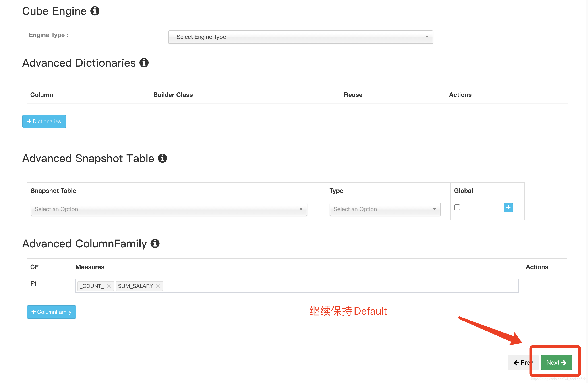Go to the next step with Next
This screenshot has width=588, height=383.
tap(556, 362)
